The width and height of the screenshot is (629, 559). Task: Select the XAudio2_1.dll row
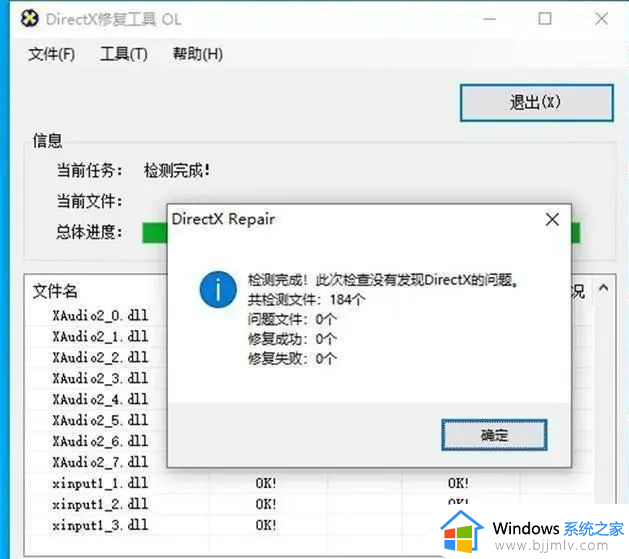click(100, 336)
